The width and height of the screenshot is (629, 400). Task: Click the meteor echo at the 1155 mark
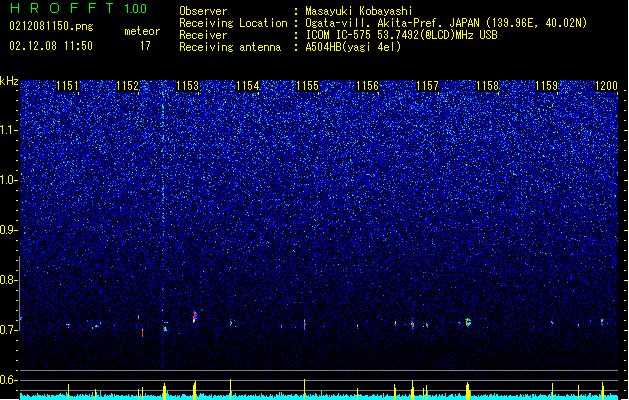304,324
